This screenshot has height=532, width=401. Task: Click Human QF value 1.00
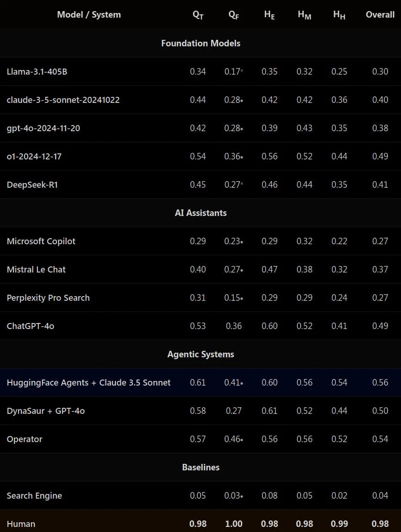coord(233,524)
